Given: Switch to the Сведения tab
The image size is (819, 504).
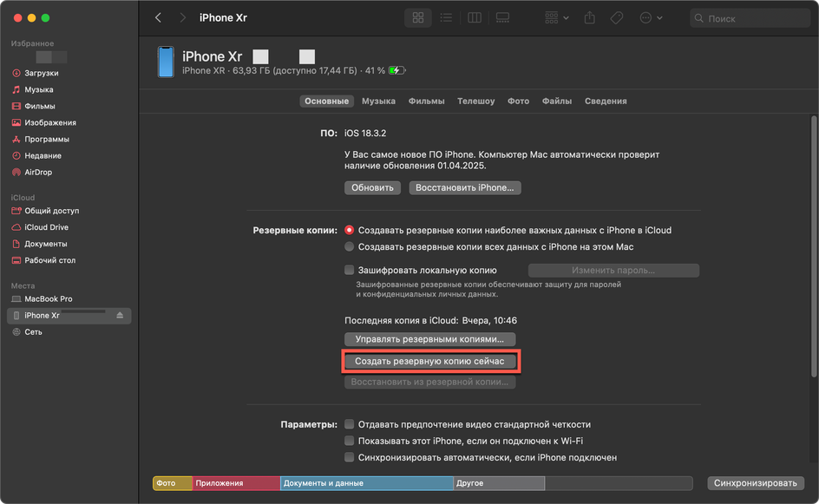Looking at the screenshot, I should [606, 101].
